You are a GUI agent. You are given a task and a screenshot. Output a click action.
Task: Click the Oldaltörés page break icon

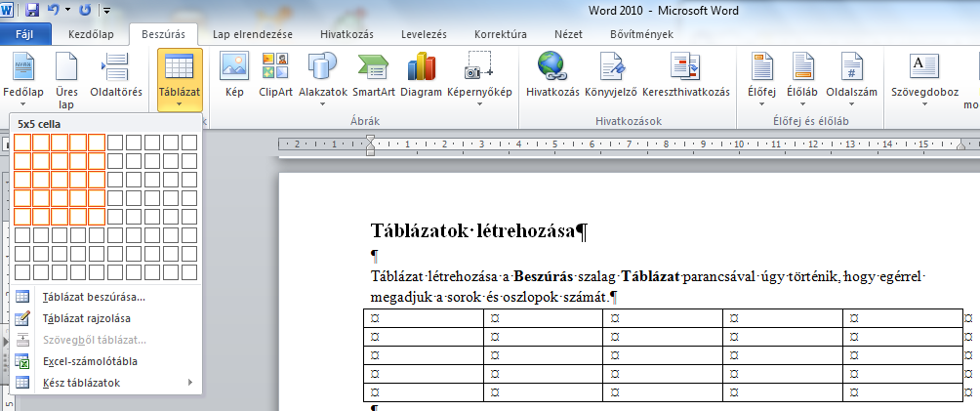pyautogui.click(x=115, y=66)
